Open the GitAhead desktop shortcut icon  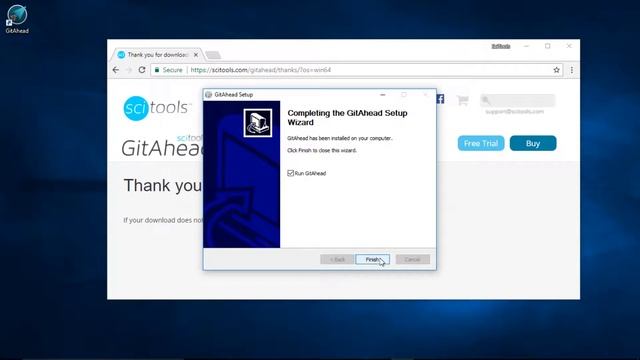[x=17, y=19]
